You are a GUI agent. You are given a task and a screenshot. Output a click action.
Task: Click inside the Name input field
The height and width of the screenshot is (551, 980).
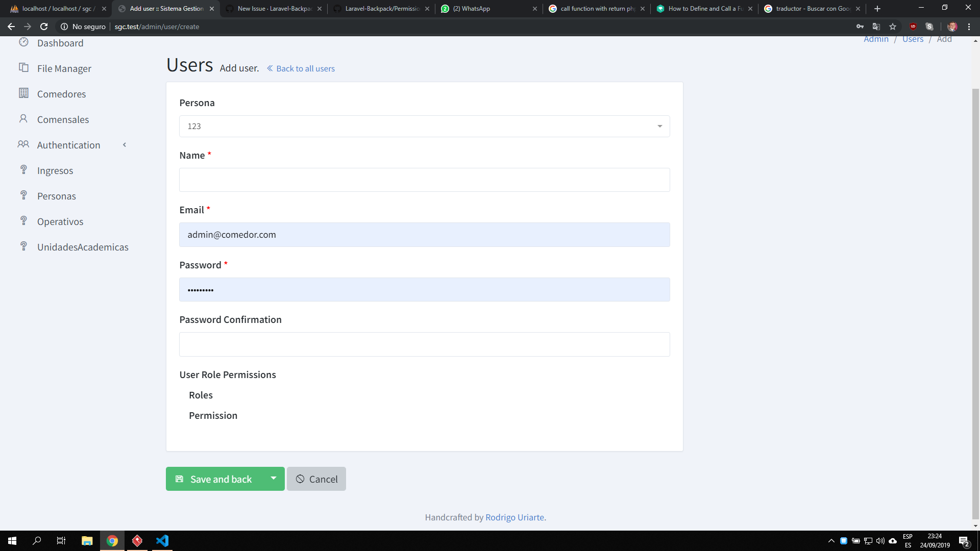click(424, 180)
